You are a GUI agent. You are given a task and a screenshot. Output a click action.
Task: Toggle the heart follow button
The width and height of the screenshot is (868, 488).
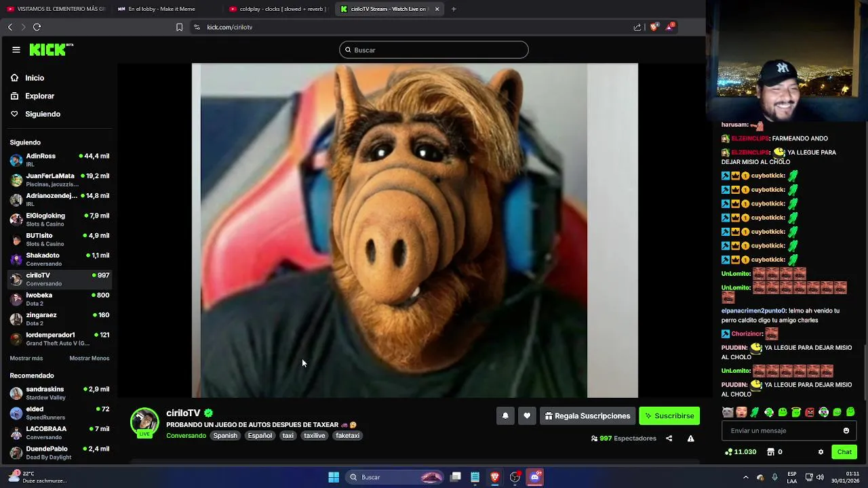(x=527, y=416)
